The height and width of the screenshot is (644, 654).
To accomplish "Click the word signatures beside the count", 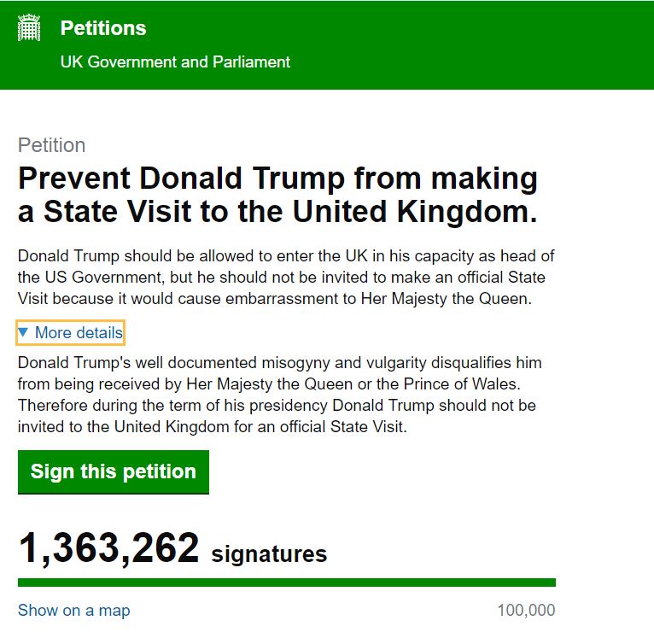I will tap(269, 554).
